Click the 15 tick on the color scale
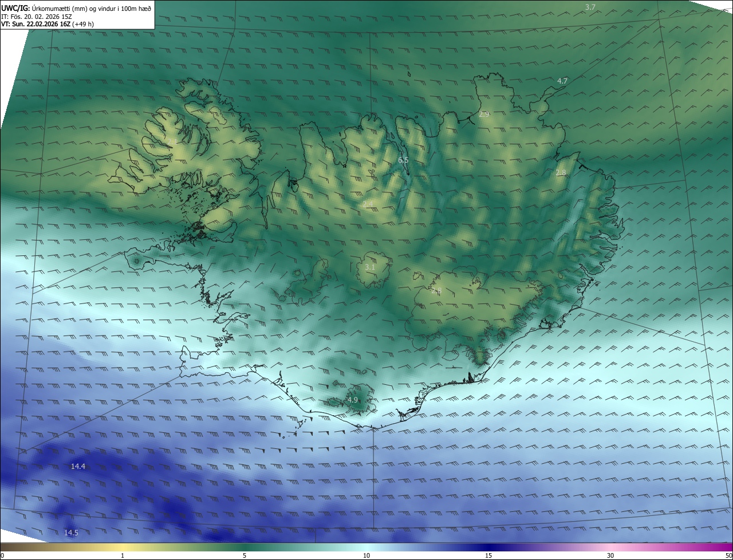The width and height of the screenshot is (733, 560). (488, 555)
